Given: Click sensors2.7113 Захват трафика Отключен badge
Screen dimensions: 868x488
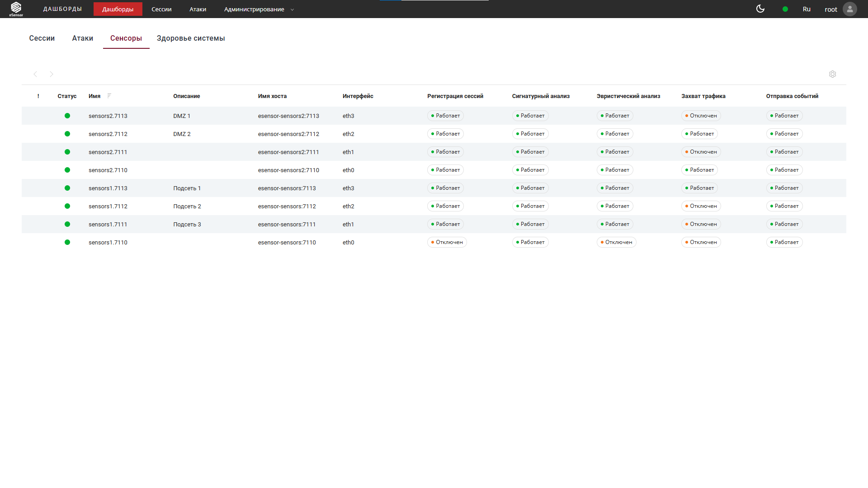Looking at the screenshot, I should (x=701, y=116).
